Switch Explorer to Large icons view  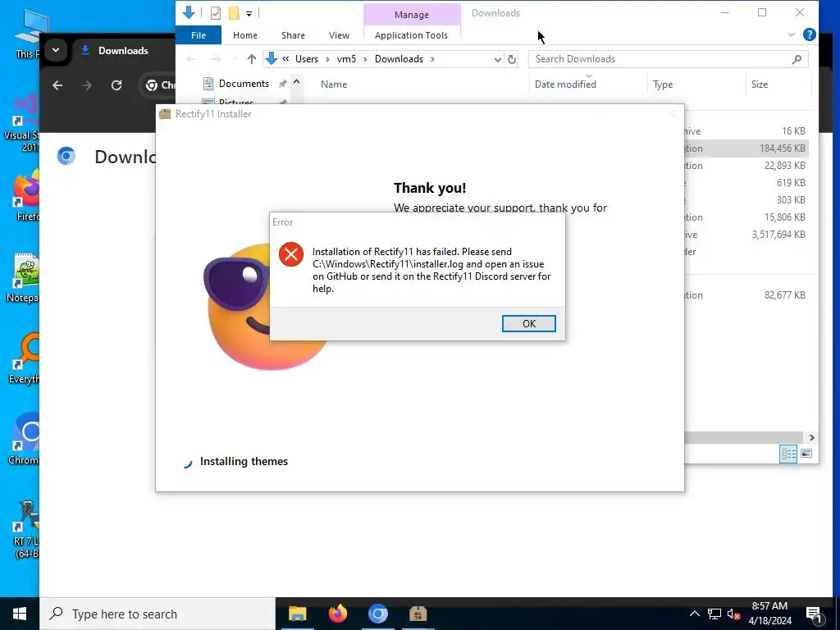pyautogui.click(x=806, y=454)
